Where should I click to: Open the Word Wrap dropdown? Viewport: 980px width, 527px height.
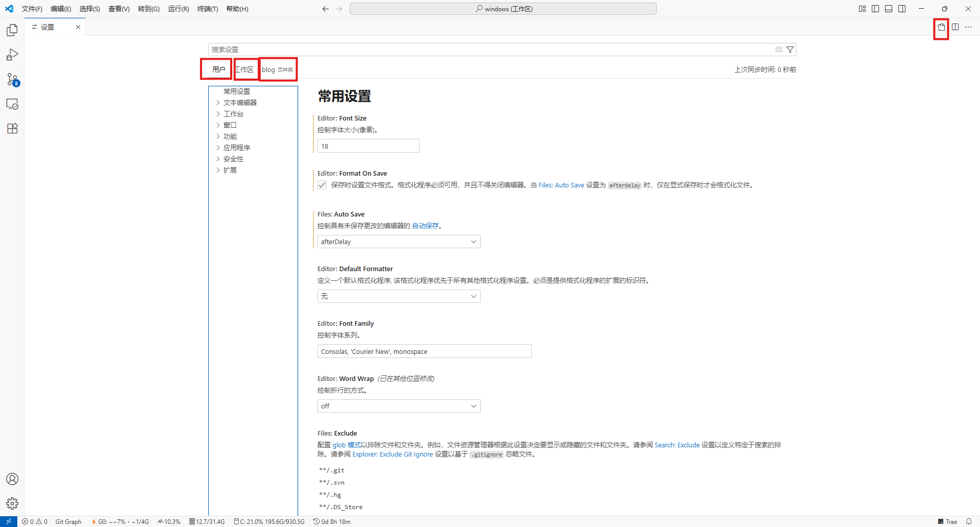[399, 406]
